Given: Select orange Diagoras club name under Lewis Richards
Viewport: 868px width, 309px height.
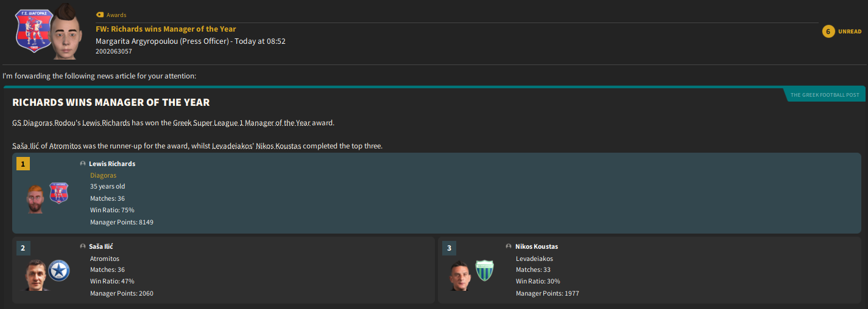Looking at the screenshot, I should [x=103, y=175].
